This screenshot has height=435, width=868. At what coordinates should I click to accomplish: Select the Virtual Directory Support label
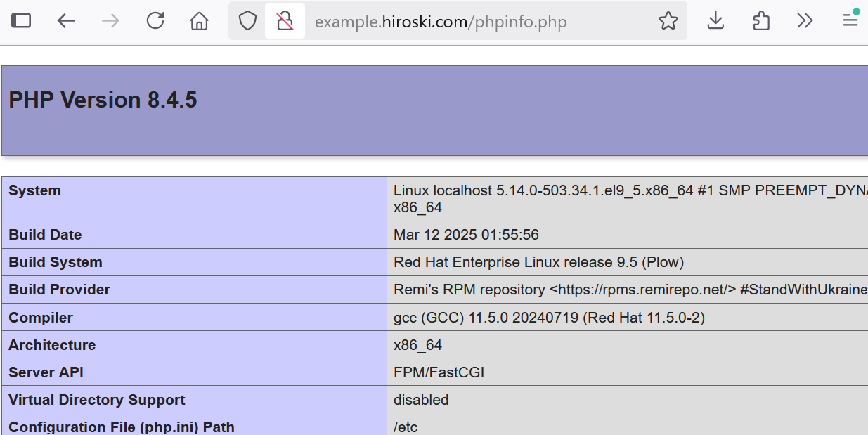pos(97,400)
